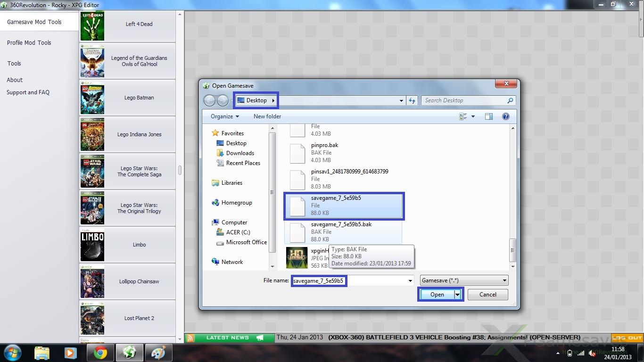Screen dimensions: 644x362
Task: Open the Gamesave file type dropdown
Action: [x=464, y=280]
